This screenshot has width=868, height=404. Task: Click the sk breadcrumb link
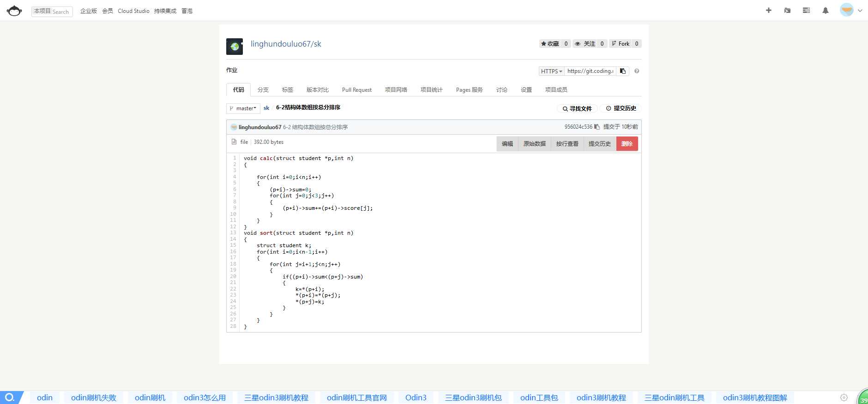tap(266, 108)
